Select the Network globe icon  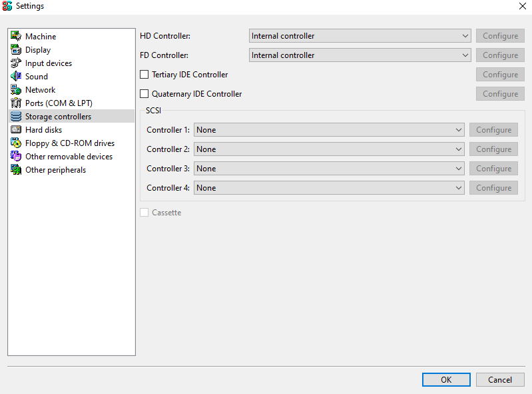pyautogui.click(x=15, y=90)
